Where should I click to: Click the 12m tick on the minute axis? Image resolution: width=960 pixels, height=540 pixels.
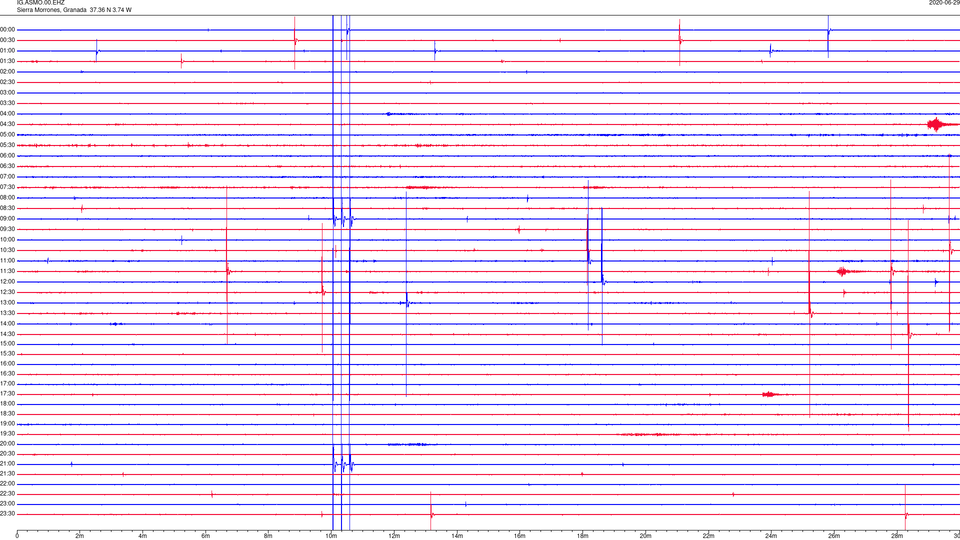[394, 536]
